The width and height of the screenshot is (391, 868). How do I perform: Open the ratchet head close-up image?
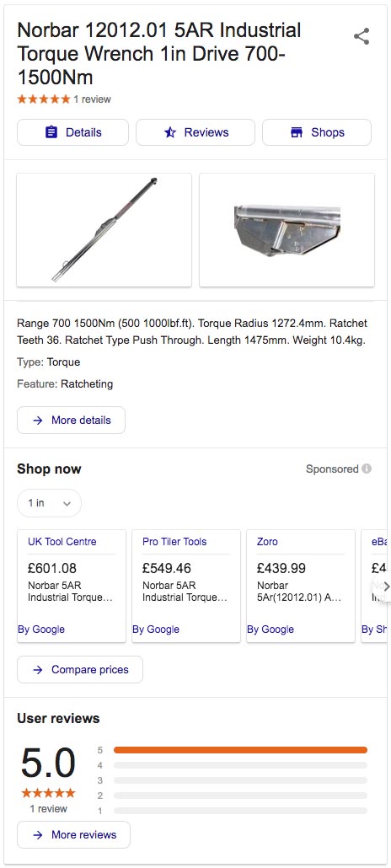[287, 230]
